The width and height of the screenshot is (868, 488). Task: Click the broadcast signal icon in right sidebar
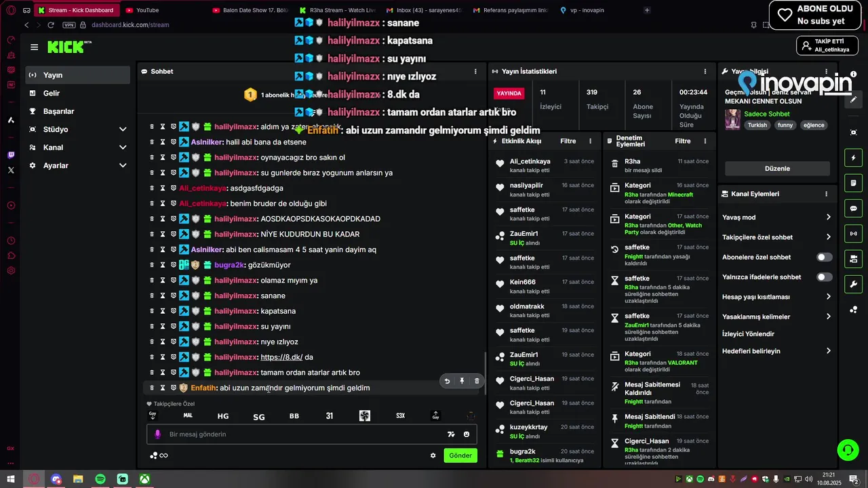pyautogui.click(x=854, y=234)
